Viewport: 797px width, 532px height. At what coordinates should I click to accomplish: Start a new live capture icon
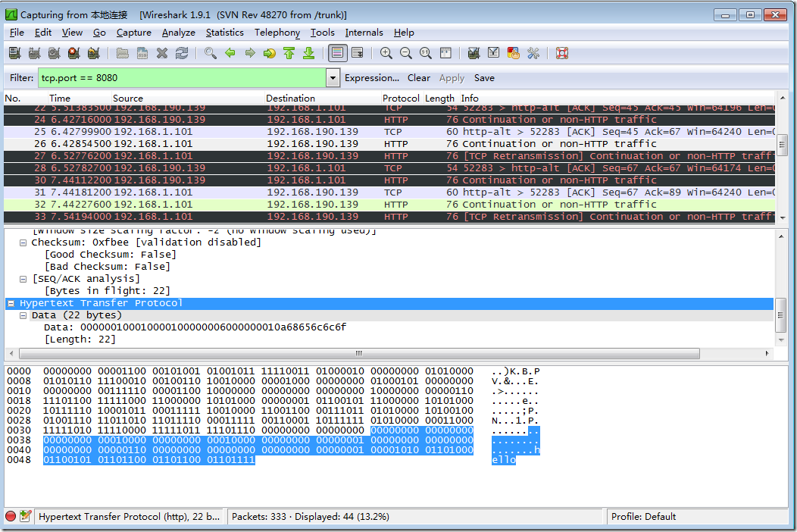55,53
